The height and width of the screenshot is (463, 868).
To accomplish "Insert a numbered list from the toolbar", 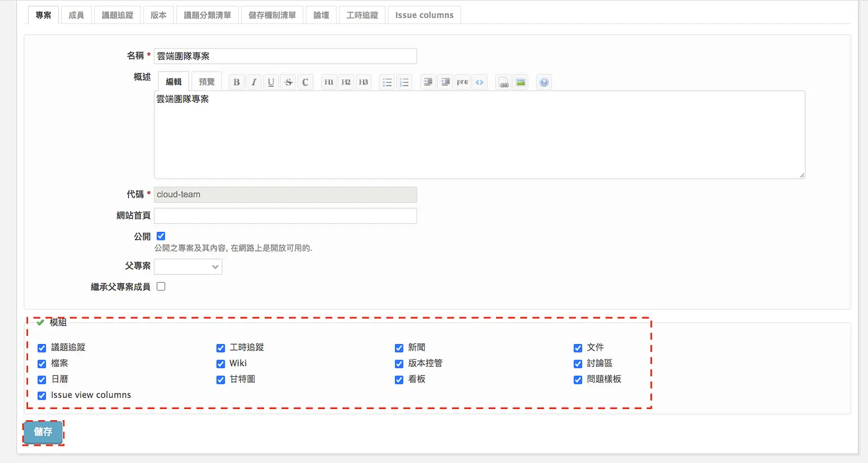I will click(x=404, y=82).
